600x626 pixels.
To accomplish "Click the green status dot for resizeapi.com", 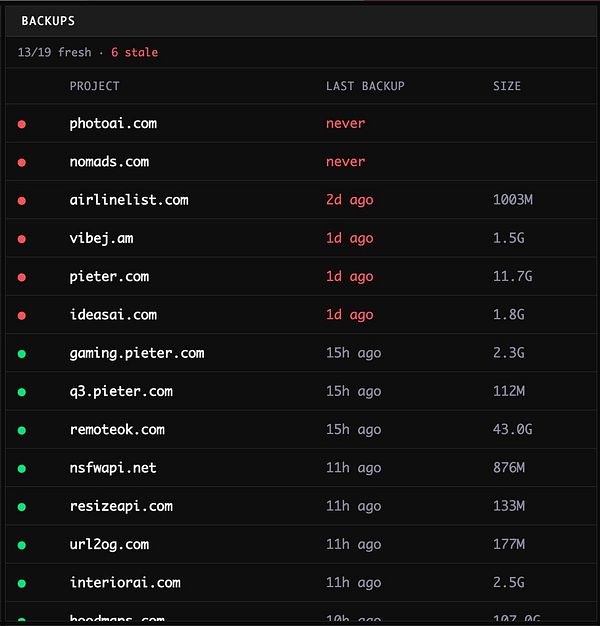I will (x=22, y=507).
